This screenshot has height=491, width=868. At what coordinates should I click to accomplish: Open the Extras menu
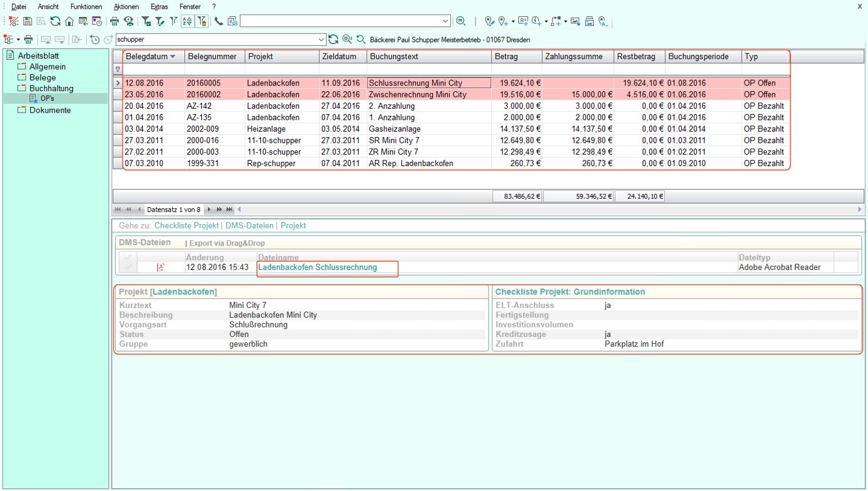(x=159, y=6)
